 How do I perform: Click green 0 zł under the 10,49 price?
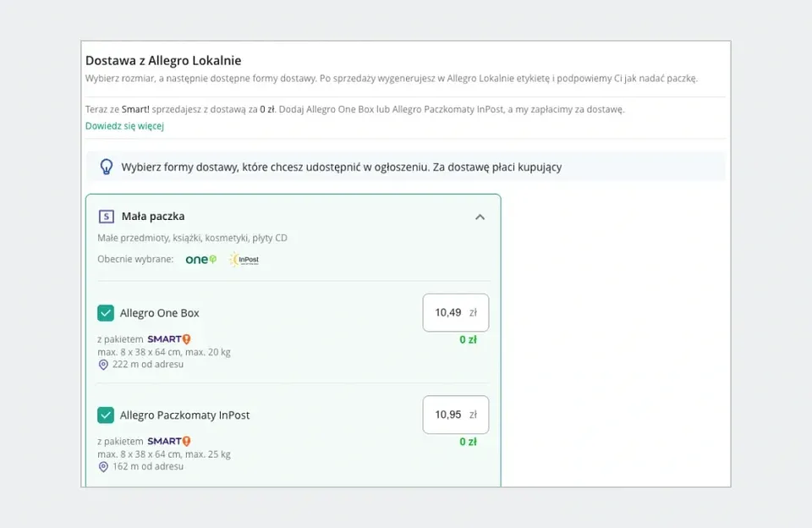point(468,340)
